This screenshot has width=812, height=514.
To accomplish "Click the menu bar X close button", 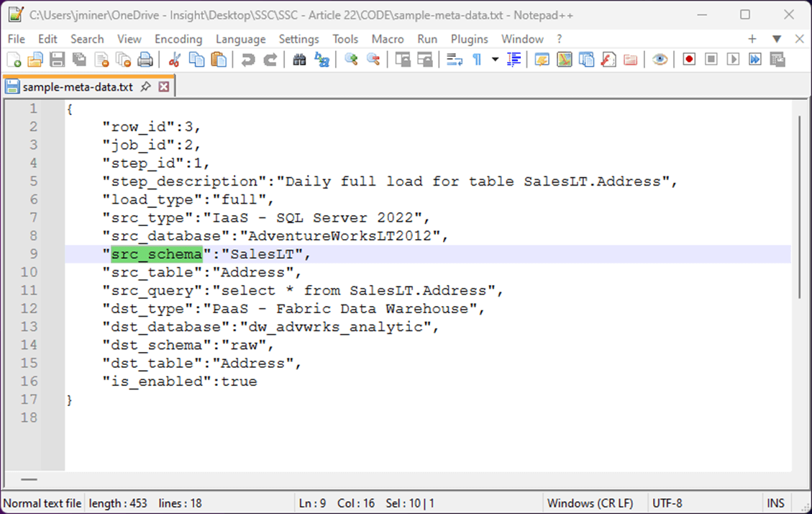I will pyautogui.click(x=799, y=39).
